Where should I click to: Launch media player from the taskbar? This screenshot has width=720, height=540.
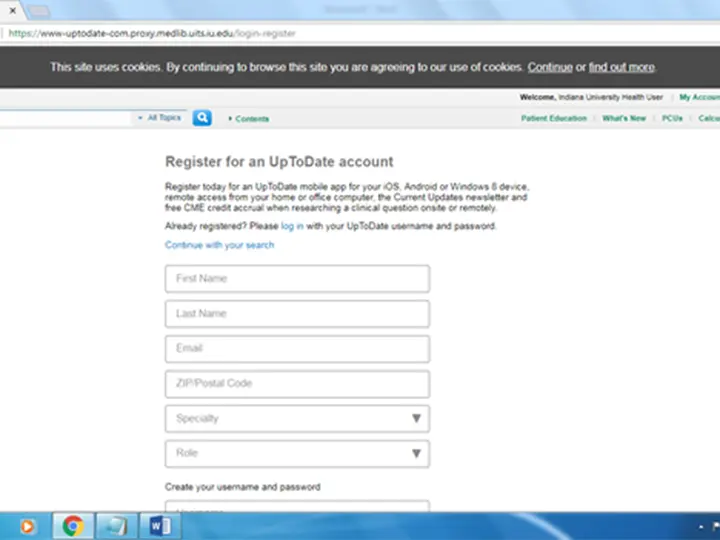(x=27, y=526)
